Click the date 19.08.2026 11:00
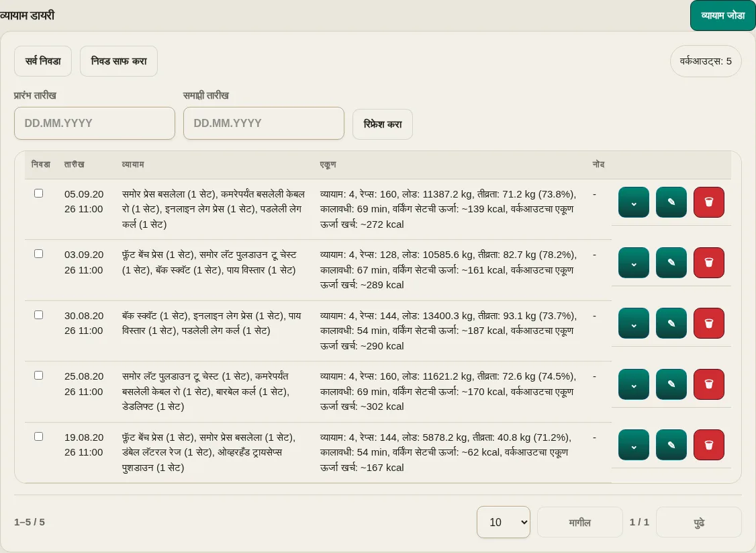The width and height of the screenshot is (756, 553). coord(84,445)
